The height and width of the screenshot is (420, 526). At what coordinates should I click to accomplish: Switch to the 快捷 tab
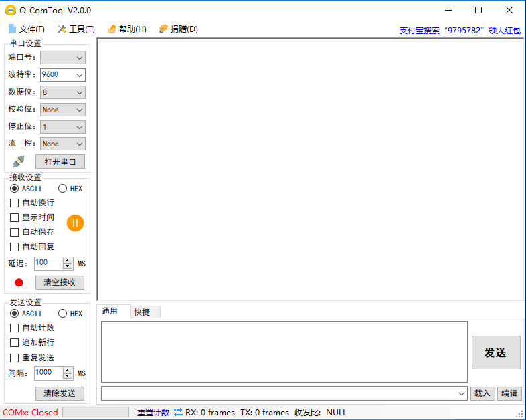[146, 312]
